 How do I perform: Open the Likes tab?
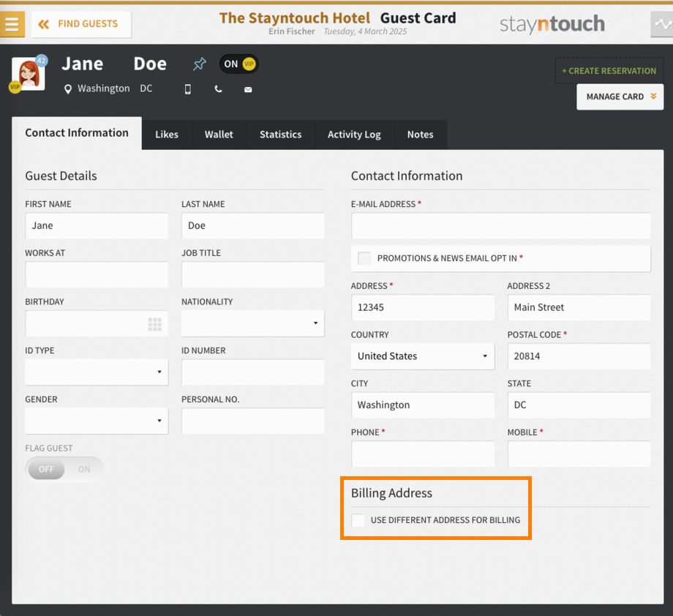point(167,135)
